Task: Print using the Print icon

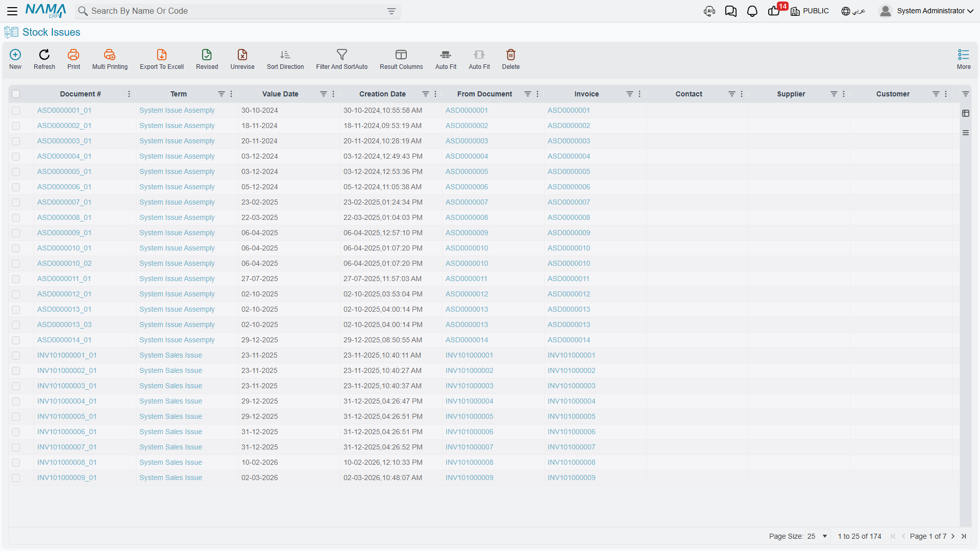Action: coord(73,55)
